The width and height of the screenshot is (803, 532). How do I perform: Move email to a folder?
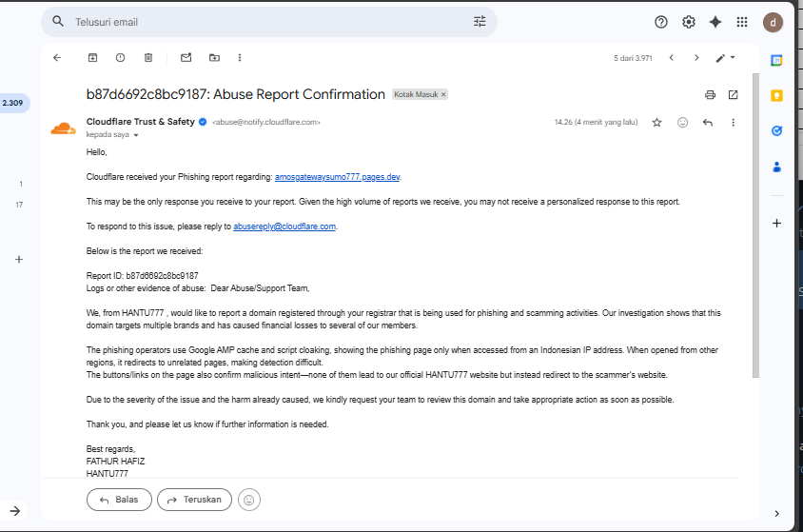pyautogui.click(x=215, y=58)
